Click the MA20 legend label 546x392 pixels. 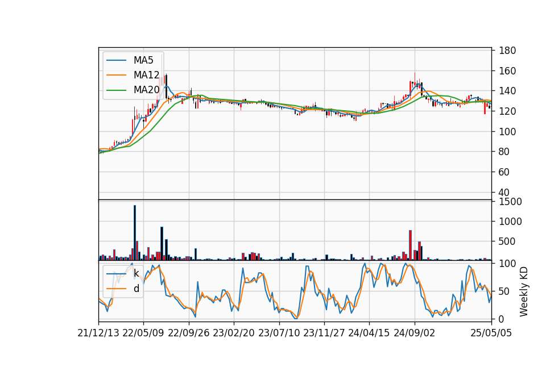click(146, 90)
